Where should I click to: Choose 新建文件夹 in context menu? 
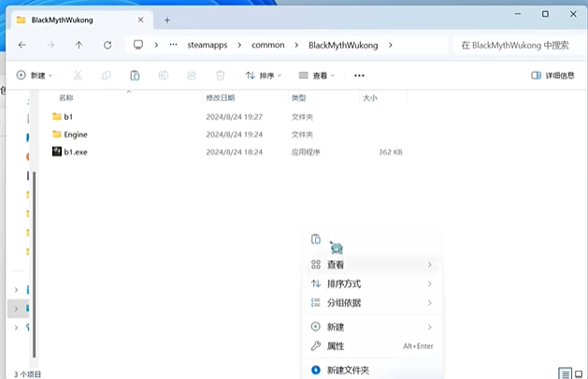coord(372,370)
